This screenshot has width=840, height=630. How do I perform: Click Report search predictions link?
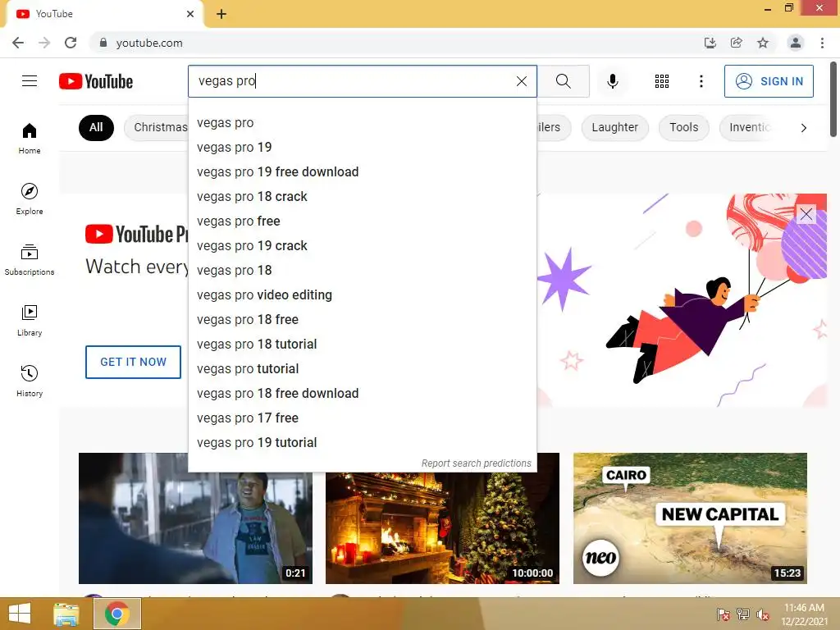tap(477, 463)
